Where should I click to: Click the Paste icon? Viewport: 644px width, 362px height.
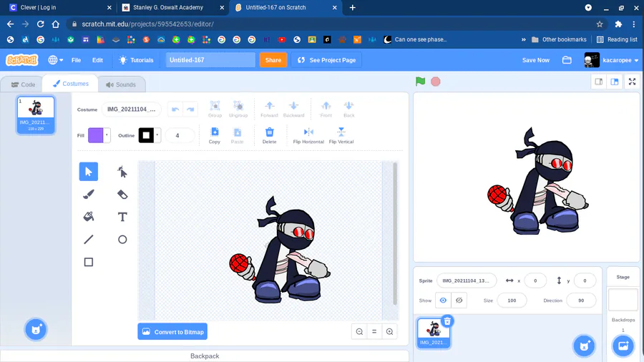click(x=237, y=135)
